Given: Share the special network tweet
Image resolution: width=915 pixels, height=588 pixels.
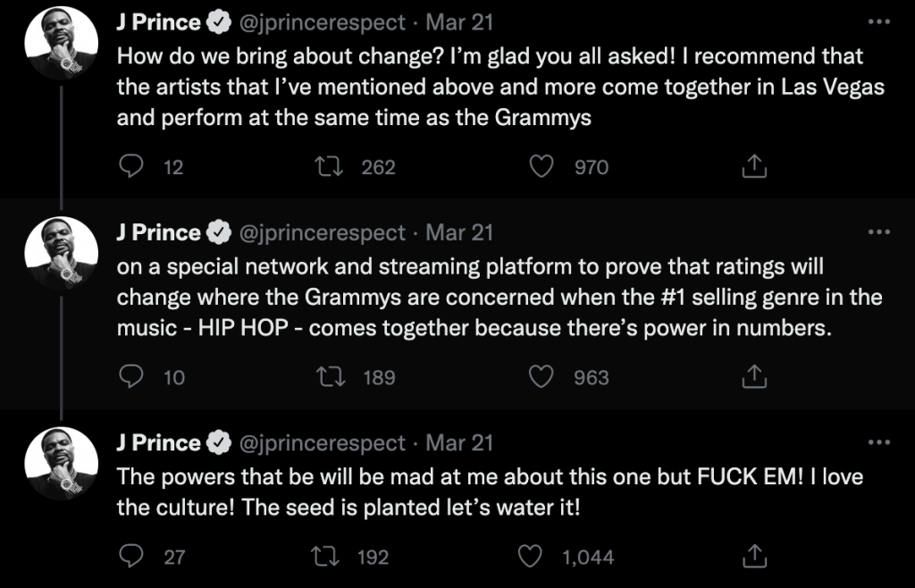Looking at the screenshot, I should 754,376.
